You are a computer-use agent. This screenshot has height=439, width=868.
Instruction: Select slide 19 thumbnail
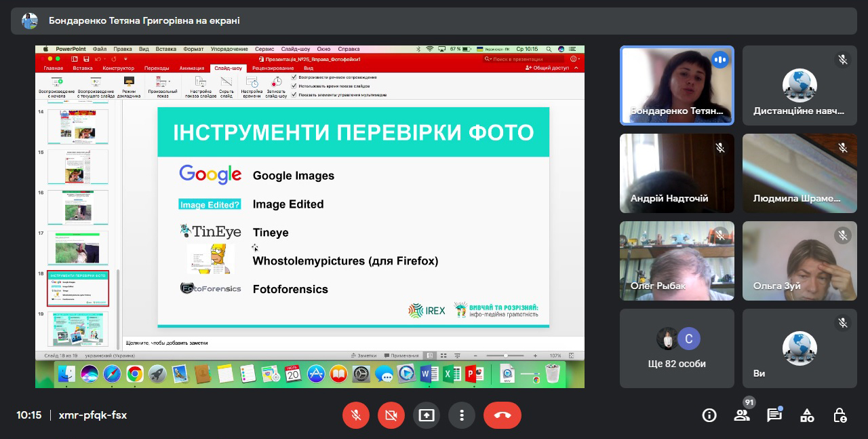pos(78,329)
